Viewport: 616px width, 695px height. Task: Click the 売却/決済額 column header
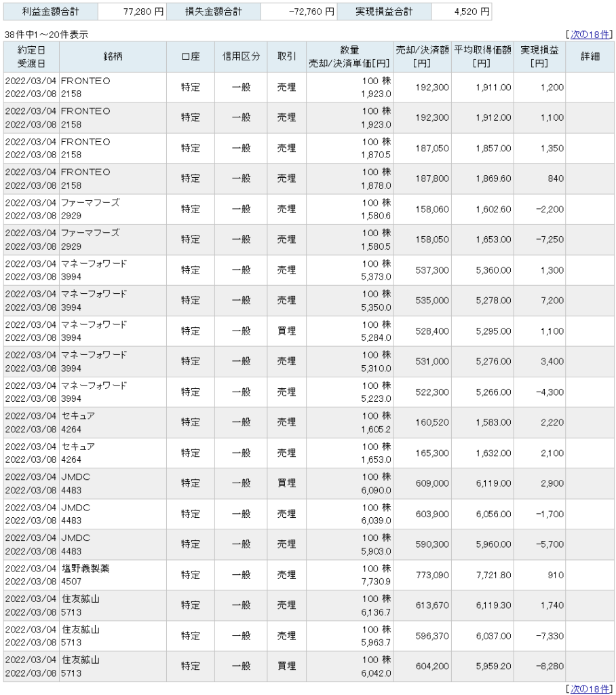[423, 57]
